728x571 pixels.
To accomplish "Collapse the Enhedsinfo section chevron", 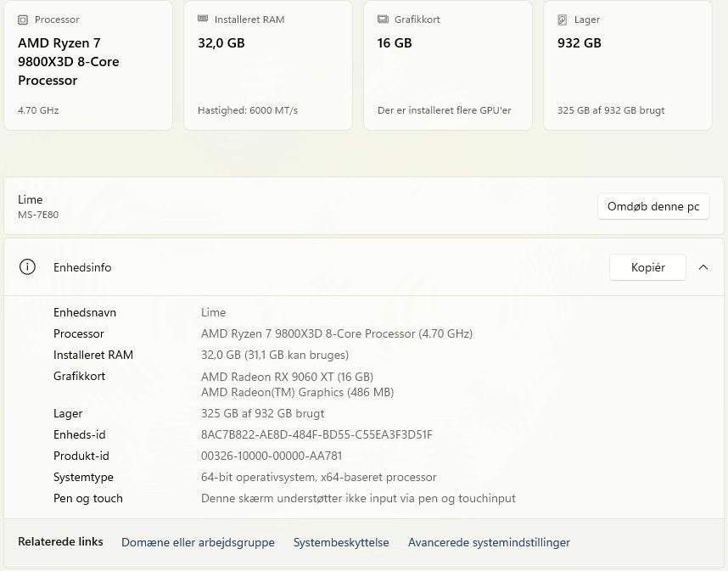I will (x=703, y=267).
